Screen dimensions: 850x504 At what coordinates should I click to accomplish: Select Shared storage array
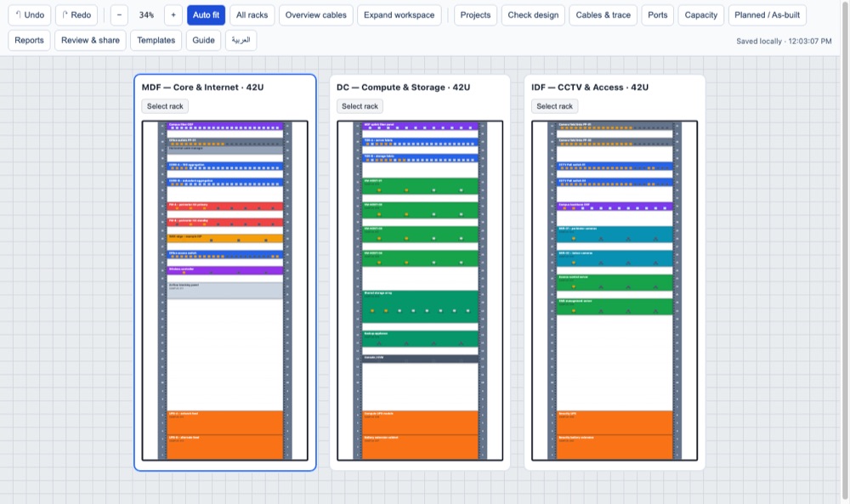pyautogui.click(x=420, y=307)
